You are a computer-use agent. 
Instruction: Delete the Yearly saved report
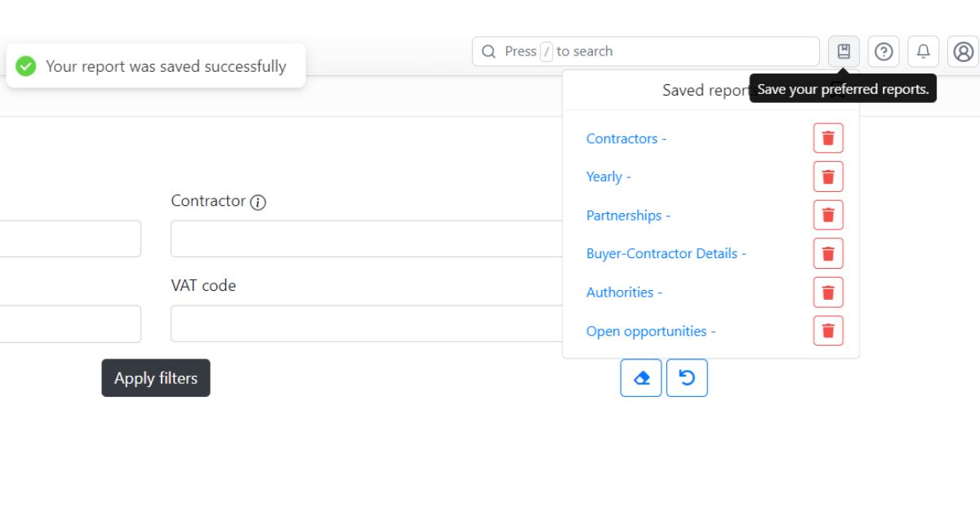coord(827,176)
